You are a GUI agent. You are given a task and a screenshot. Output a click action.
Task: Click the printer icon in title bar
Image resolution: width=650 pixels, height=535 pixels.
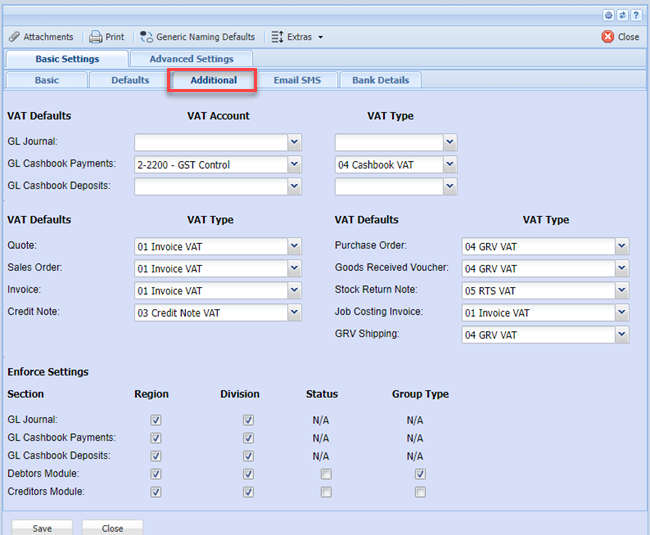tap(610, 15)
